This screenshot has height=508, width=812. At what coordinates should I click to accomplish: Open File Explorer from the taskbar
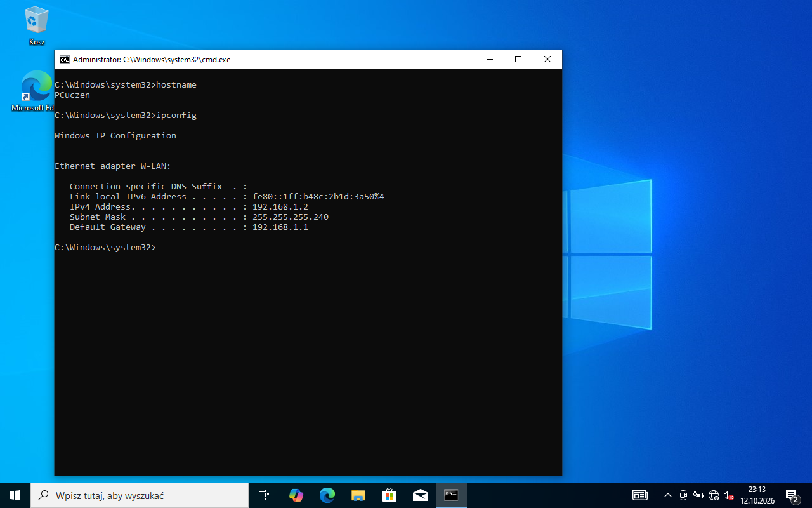tap(358, 495)
